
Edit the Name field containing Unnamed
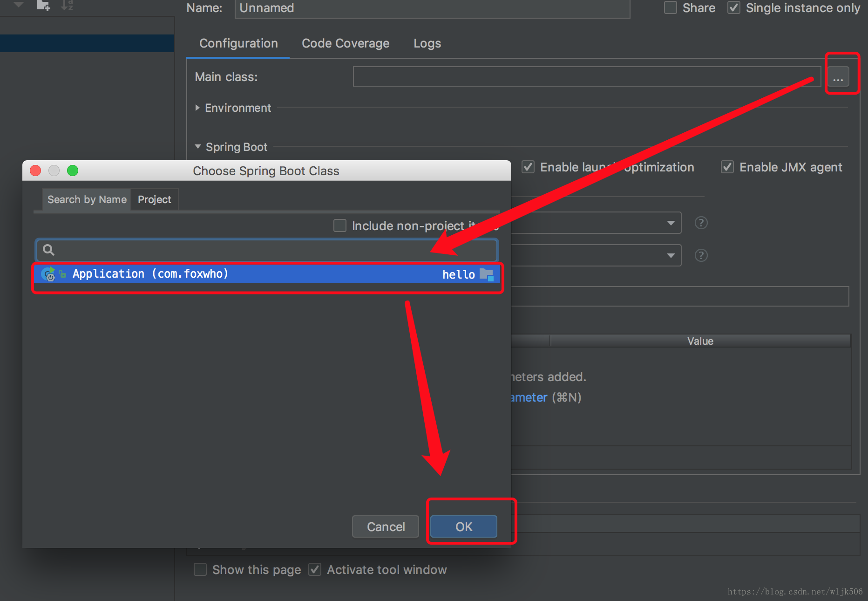(x=432, y=8)
